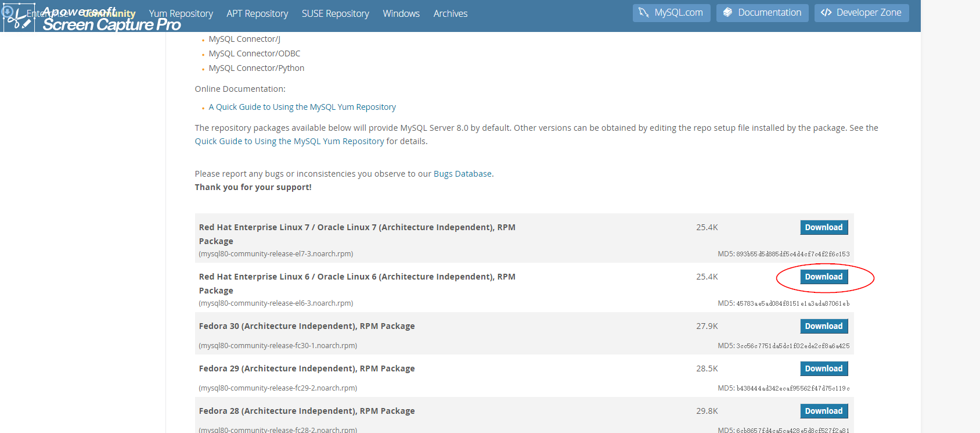Go to the SUSE Repository tab
This screenshot has width=980, height=433.
(336, 13)
